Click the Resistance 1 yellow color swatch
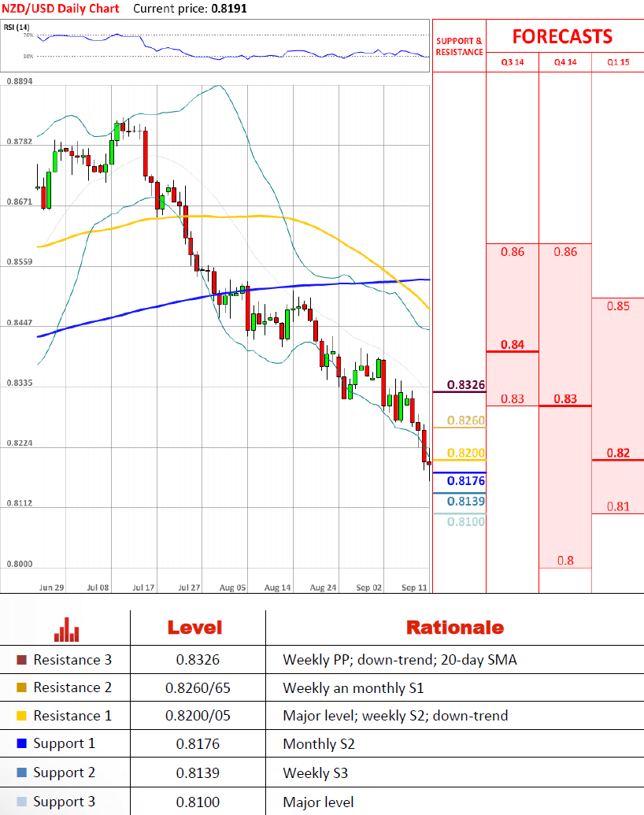 [x=21, y=716]
